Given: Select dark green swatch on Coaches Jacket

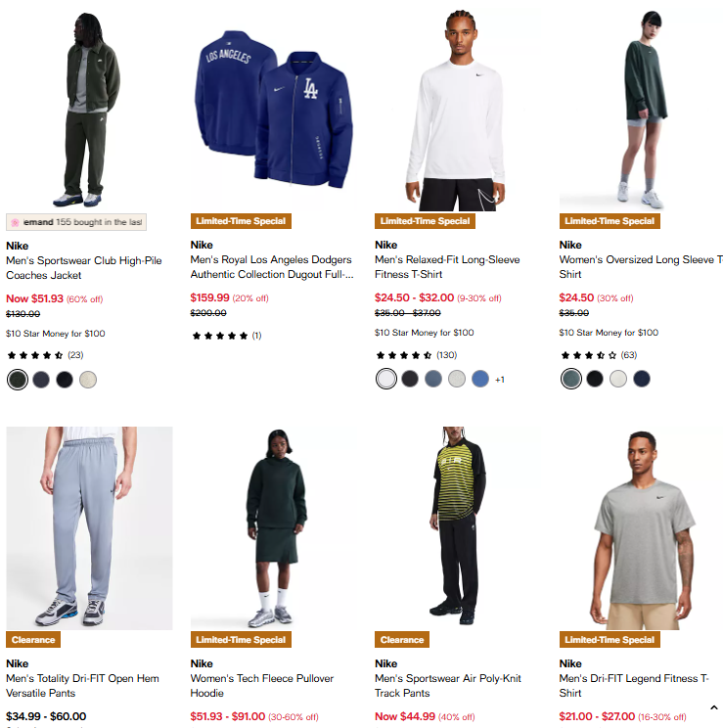Looking at the screenshot, I should 18,380.
